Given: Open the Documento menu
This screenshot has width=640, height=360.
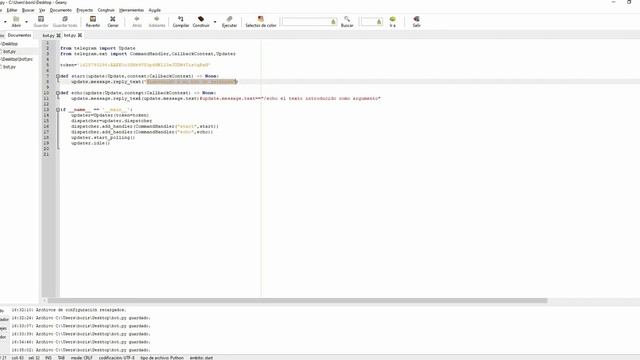Looking at the screenshot, I should 60,10.
